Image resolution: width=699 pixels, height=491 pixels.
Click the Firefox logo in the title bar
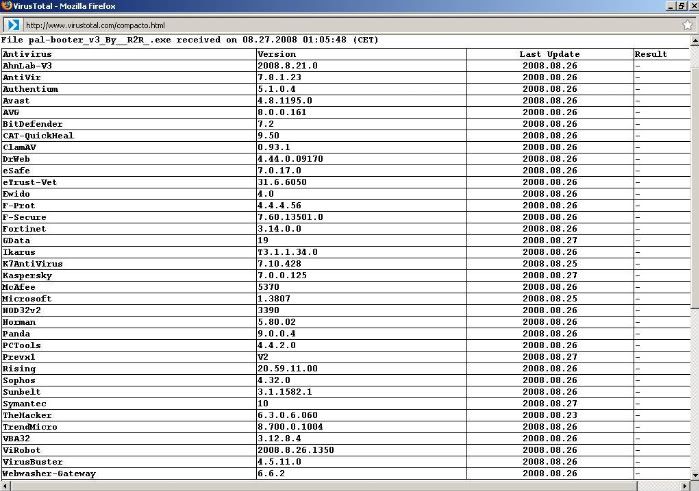(6, 6)
